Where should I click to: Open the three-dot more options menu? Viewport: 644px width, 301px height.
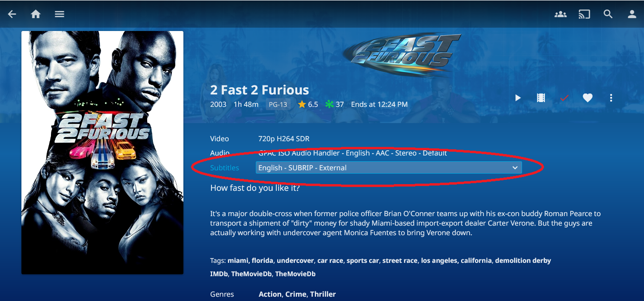click(611, 98)
